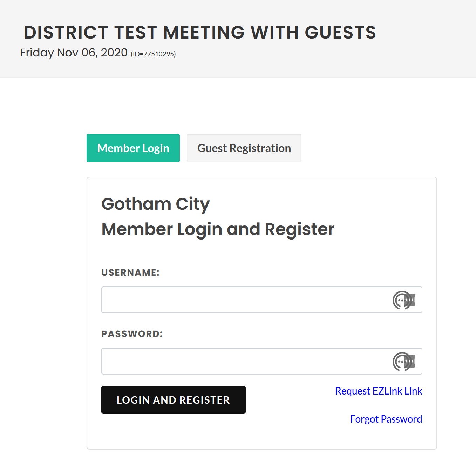Focus the Password input field

coord(245,361)
